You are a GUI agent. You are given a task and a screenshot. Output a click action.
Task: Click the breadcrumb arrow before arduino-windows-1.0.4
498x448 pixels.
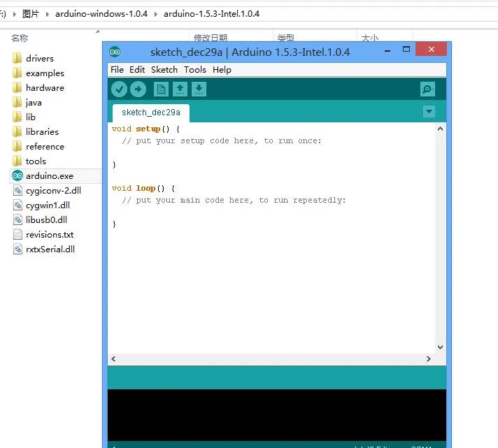point(48,14)
